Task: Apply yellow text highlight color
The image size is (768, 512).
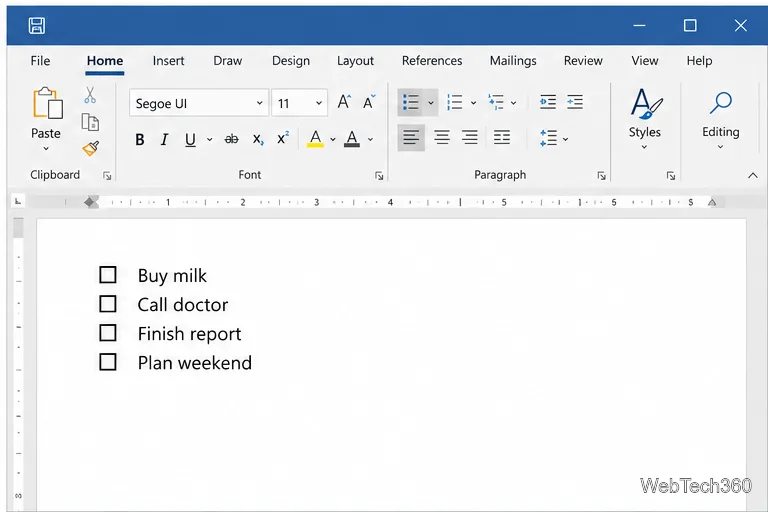Action: click(x=315, y=139)
